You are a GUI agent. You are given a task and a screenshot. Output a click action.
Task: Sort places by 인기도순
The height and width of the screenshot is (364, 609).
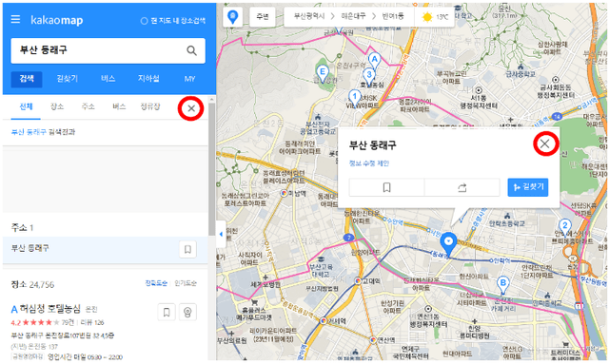pos(186,283)
